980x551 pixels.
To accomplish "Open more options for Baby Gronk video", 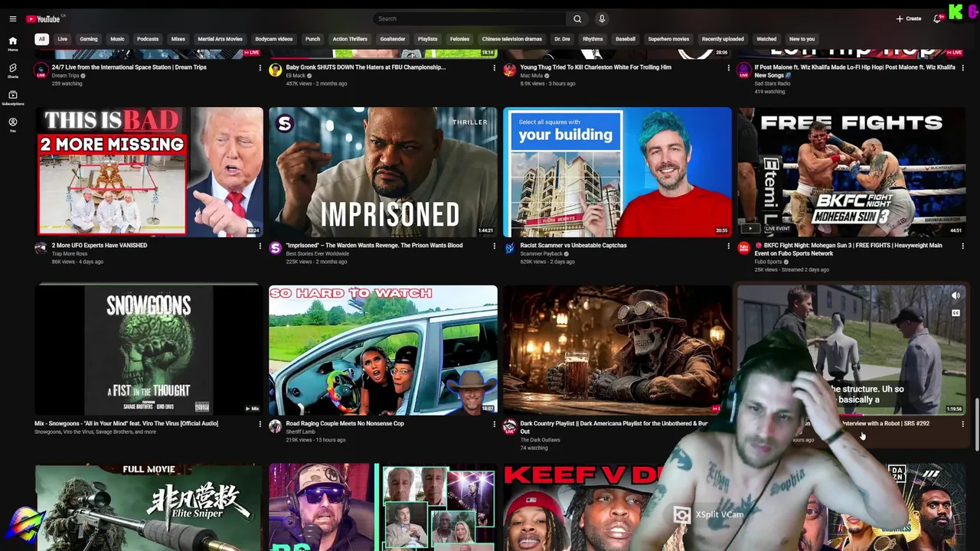I will click(494, 67).
